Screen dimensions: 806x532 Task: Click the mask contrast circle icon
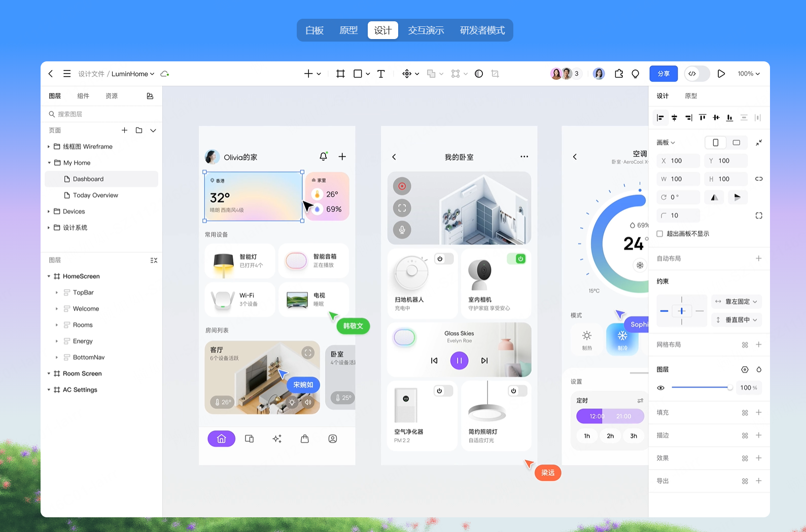coord(479,74)
